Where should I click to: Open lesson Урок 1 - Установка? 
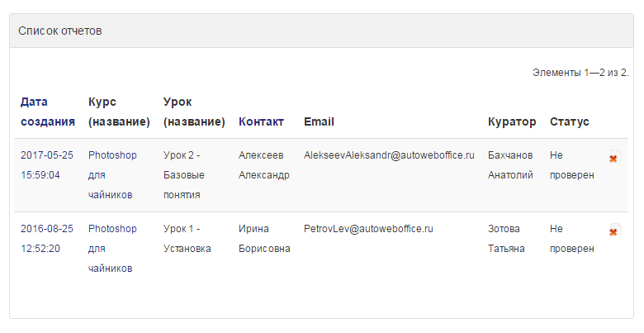click(x=187, y=239)
